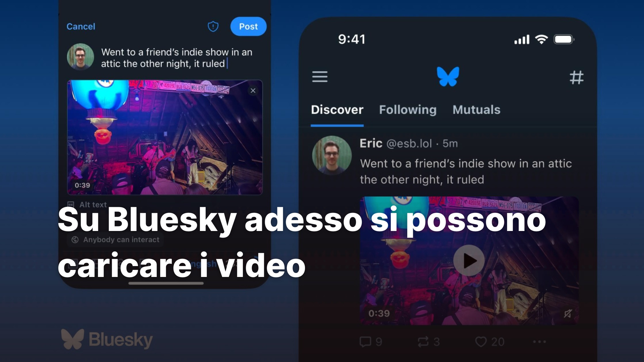Viewport: 644px width, 362px height.
Task: Close the video attachment in composer
Action: (253, 90)
